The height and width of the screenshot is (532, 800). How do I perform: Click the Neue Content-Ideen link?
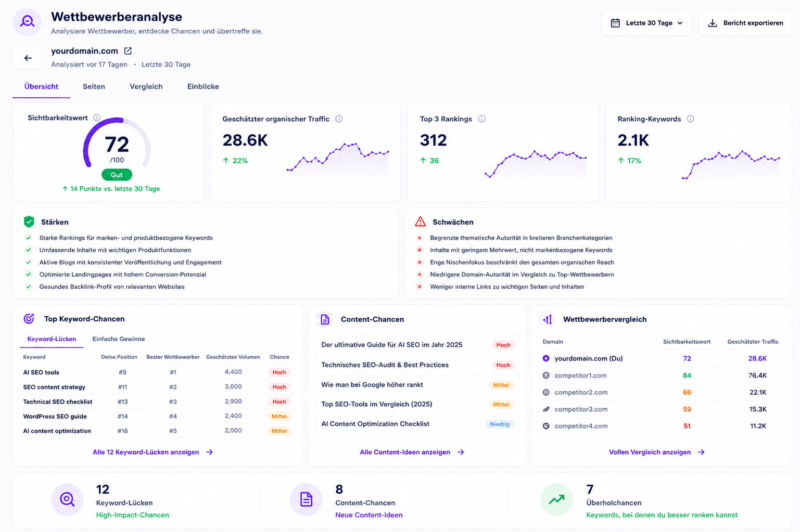pyautogui.click(x=369, y=515)
